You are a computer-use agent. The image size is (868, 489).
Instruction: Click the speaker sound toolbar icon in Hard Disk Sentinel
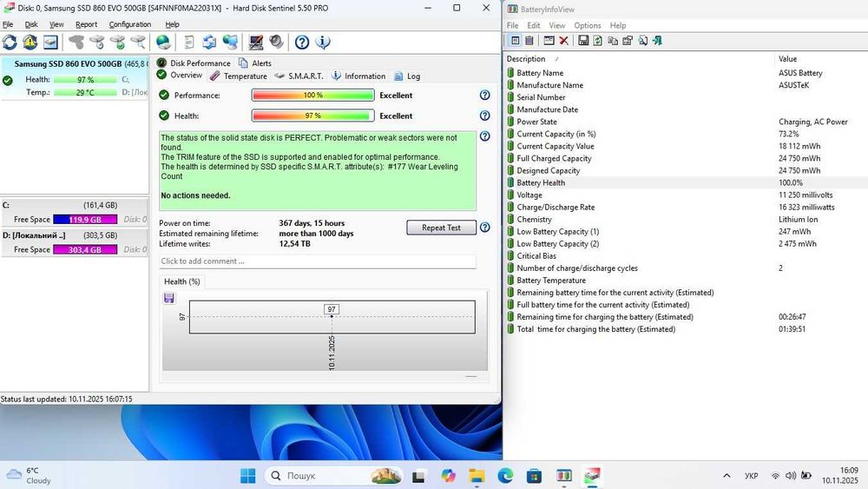click(x=276, y=42)
